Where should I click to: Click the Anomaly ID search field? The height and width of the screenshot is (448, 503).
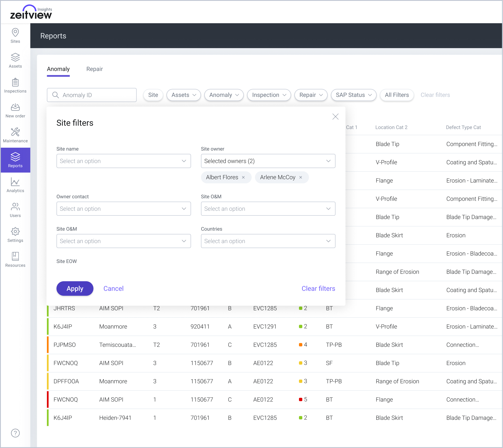click(92, 95)
